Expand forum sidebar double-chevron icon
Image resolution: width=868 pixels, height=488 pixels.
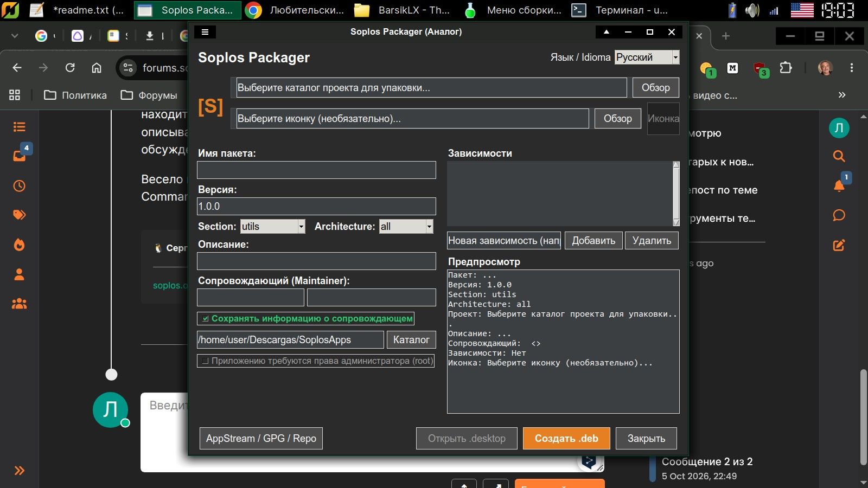tap(19, 470)
